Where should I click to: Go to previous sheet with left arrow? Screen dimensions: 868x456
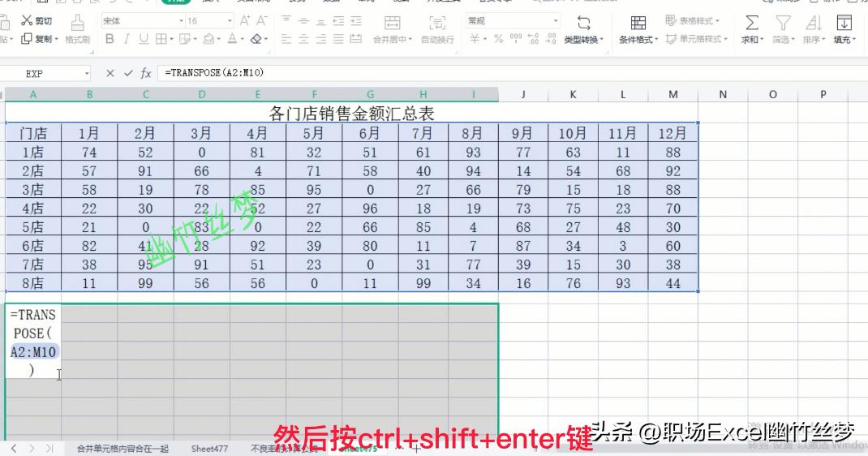click(x=14, y=448)
